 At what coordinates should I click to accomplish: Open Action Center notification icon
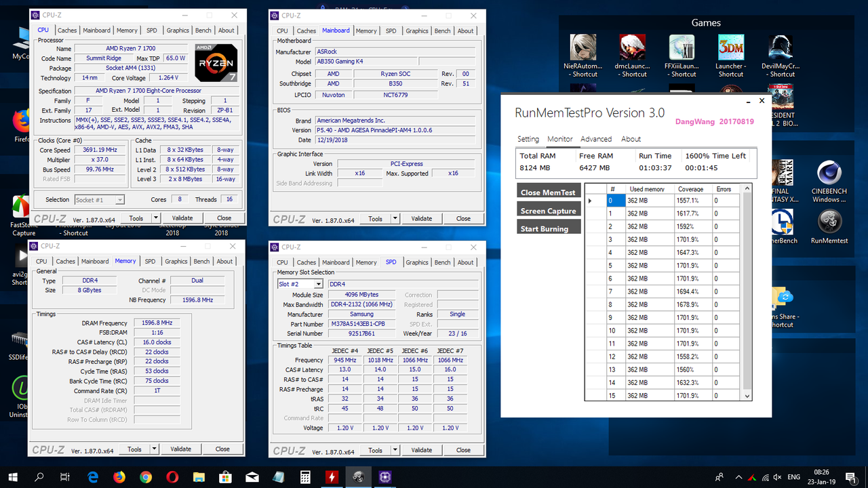pos(851,477)
